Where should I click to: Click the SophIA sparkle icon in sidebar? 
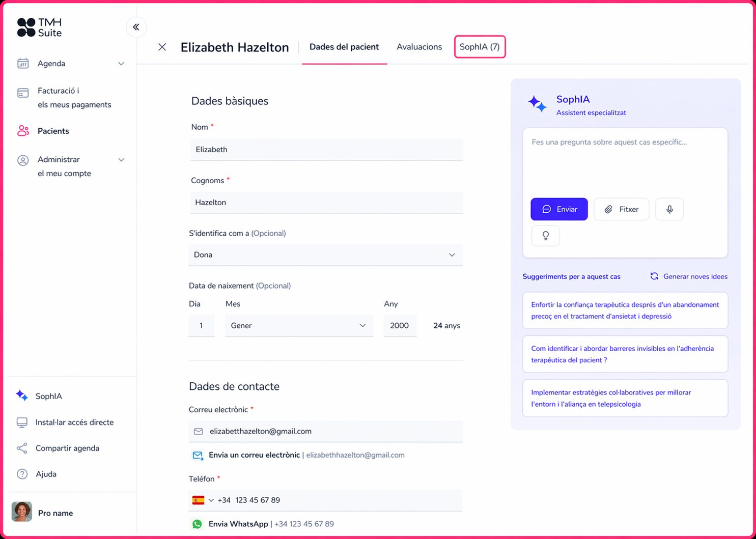pyautogui.click(x=22, y=395)
